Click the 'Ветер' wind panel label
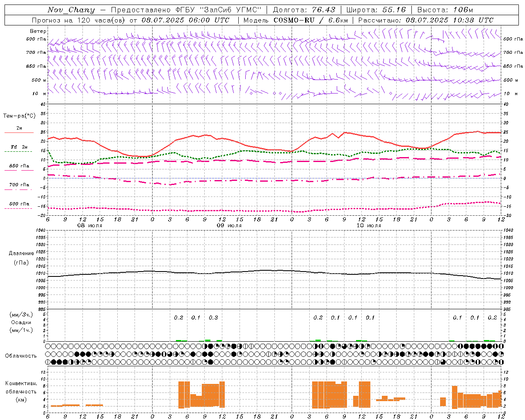Viewport: 525px width, 420px height. (x=38, y=31)
